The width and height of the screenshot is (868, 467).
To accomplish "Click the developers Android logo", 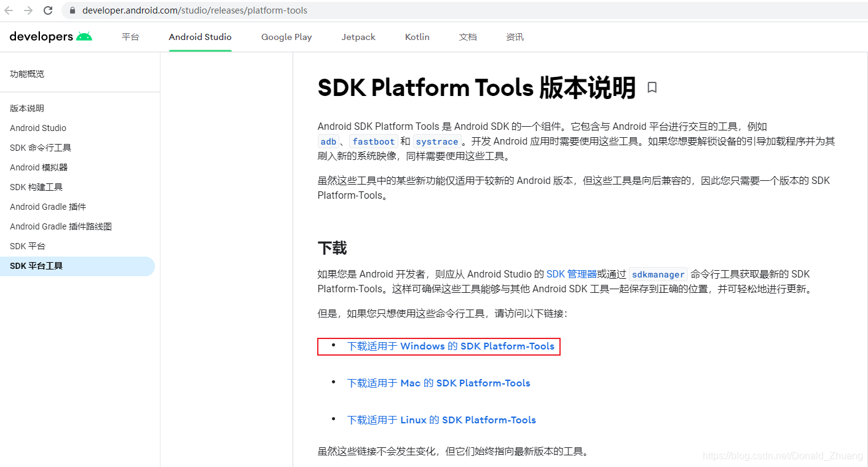I will pos(51,37).
